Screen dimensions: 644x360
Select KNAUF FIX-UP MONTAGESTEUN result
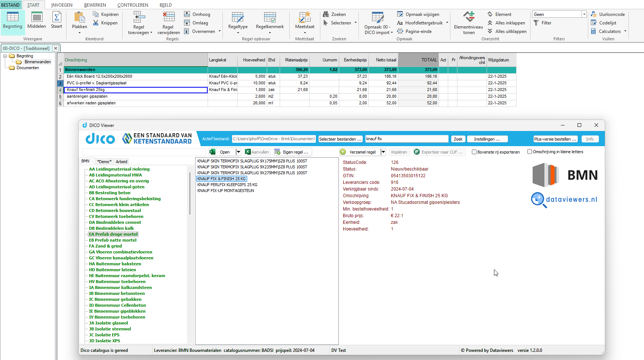click(x=225, y=191)
